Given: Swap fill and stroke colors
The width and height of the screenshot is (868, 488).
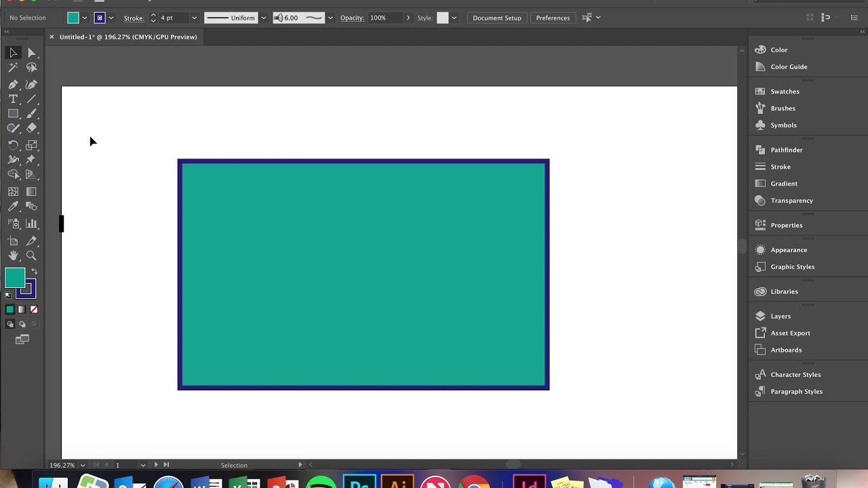Looking at the screenshot, I should coord(34,271).
